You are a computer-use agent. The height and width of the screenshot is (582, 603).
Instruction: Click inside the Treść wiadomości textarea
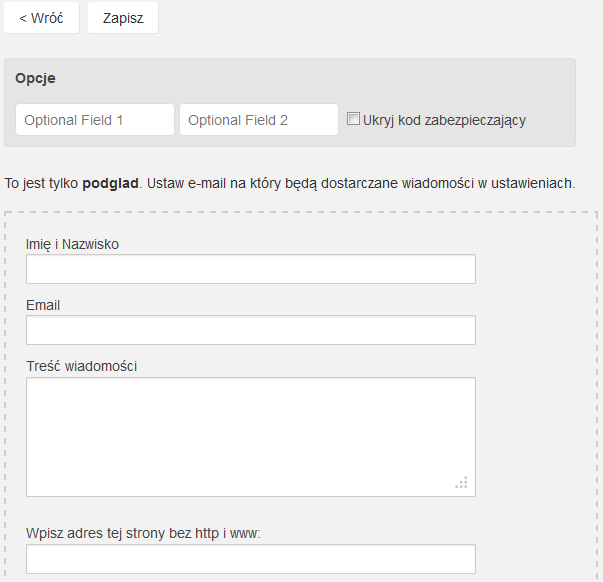(x=250, y=436)
